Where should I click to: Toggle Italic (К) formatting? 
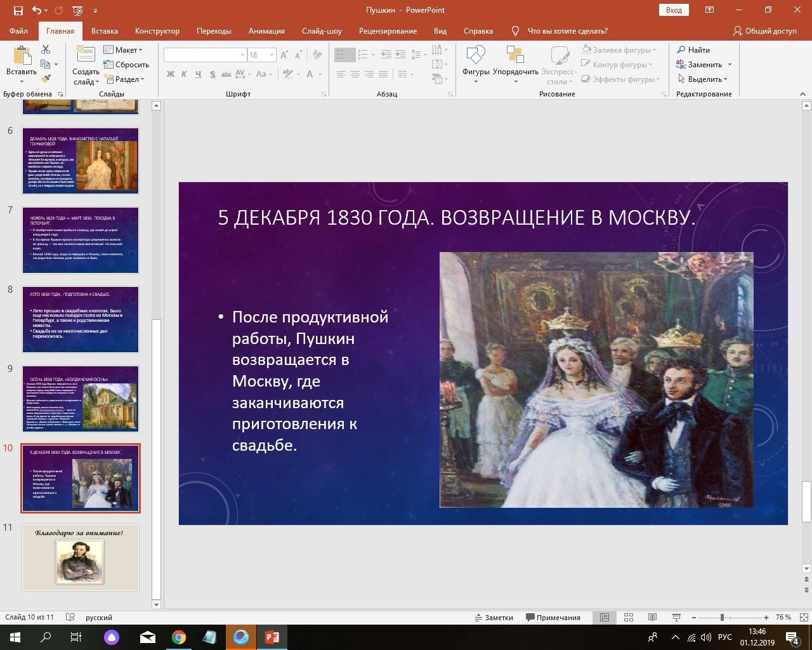184,74
